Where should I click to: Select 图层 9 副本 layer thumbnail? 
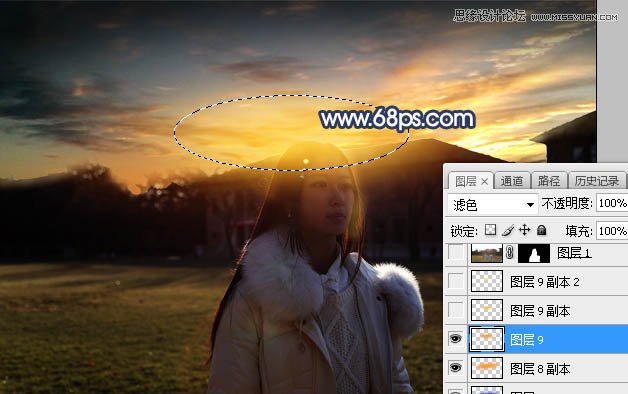pos(487,310)
